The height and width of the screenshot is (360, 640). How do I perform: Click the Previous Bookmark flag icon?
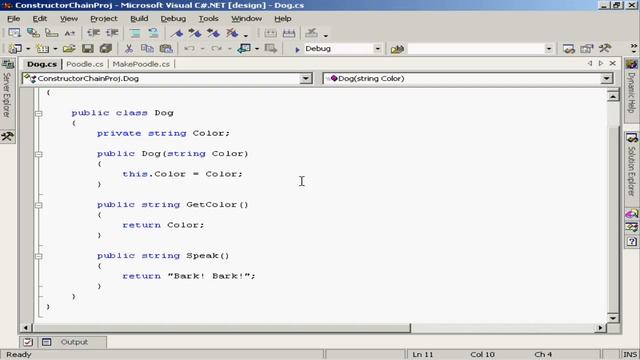coord(213,33)
